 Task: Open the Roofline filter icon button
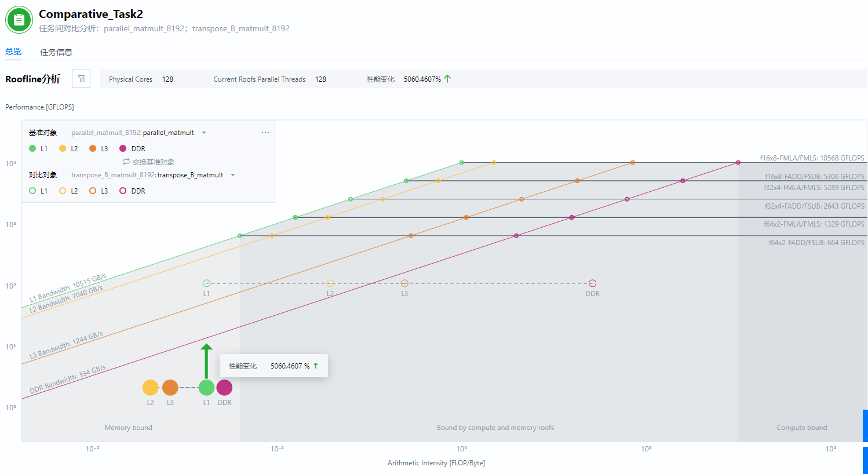(x=81, y=79)
